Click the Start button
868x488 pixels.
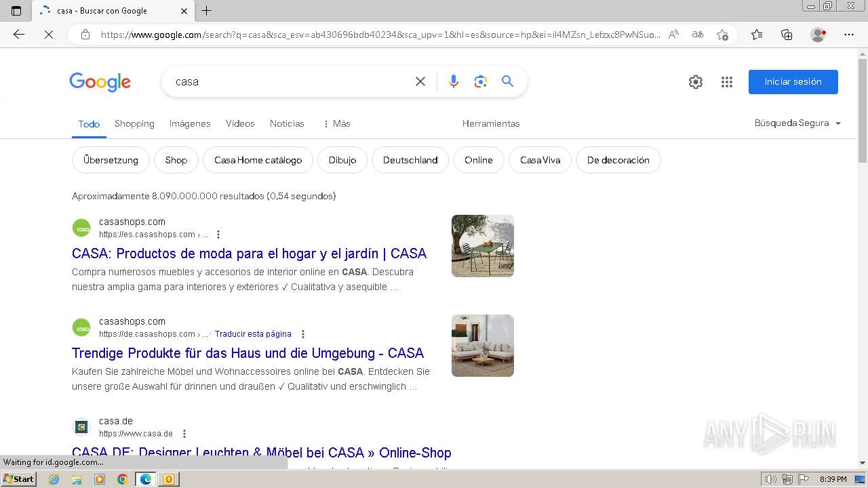18,479
